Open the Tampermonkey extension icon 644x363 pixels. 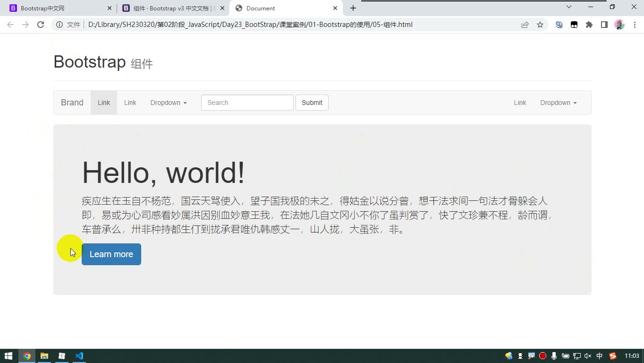pos(574,25)
